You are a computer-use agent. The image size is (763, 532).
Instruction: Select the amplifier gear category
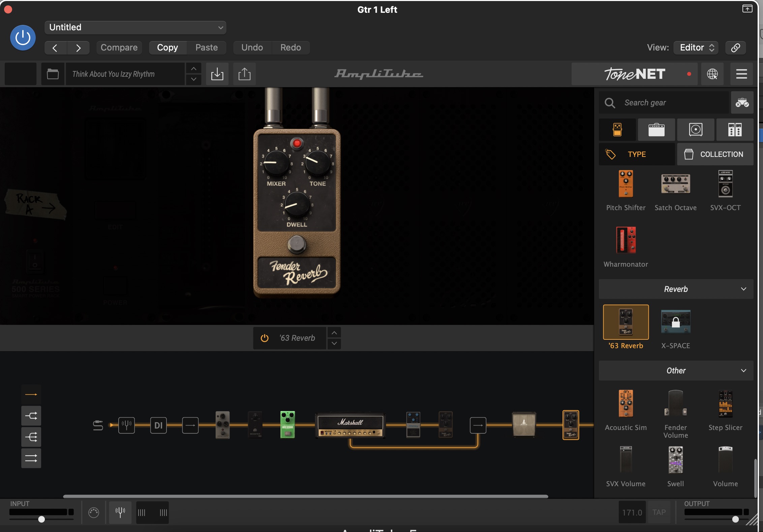[x=657, y=130]
